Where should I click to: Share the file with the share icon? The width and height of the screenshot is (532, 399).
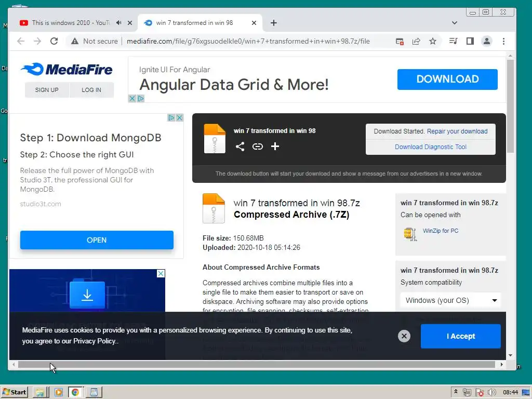pyautogui.click(x=240, y=147)
